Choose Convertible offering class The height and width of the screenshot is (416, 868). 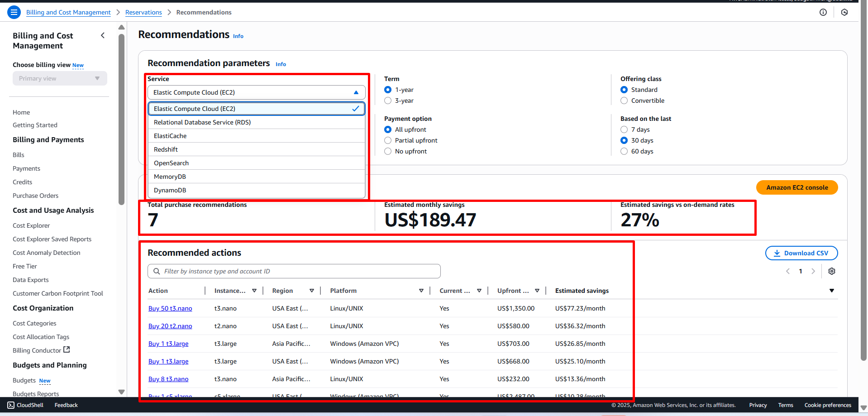pos(624,100)
